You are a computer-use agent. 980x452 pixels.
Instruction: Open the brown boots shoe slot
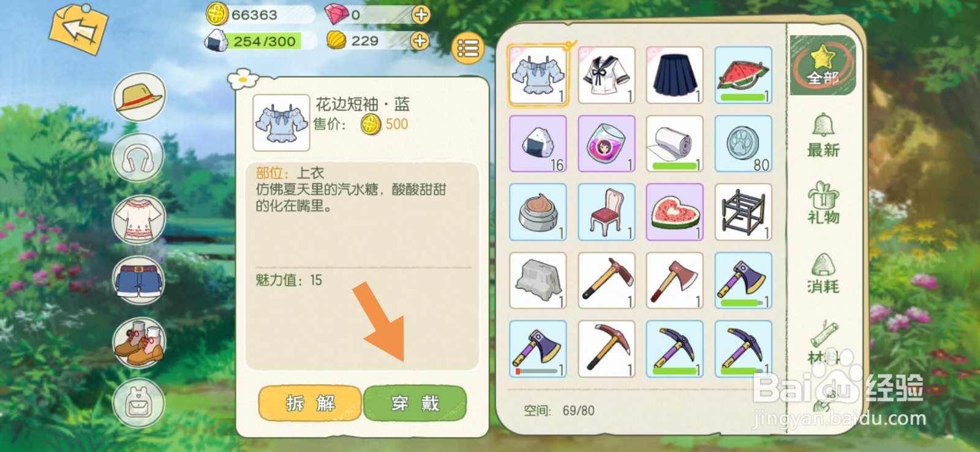pos(138,342)
